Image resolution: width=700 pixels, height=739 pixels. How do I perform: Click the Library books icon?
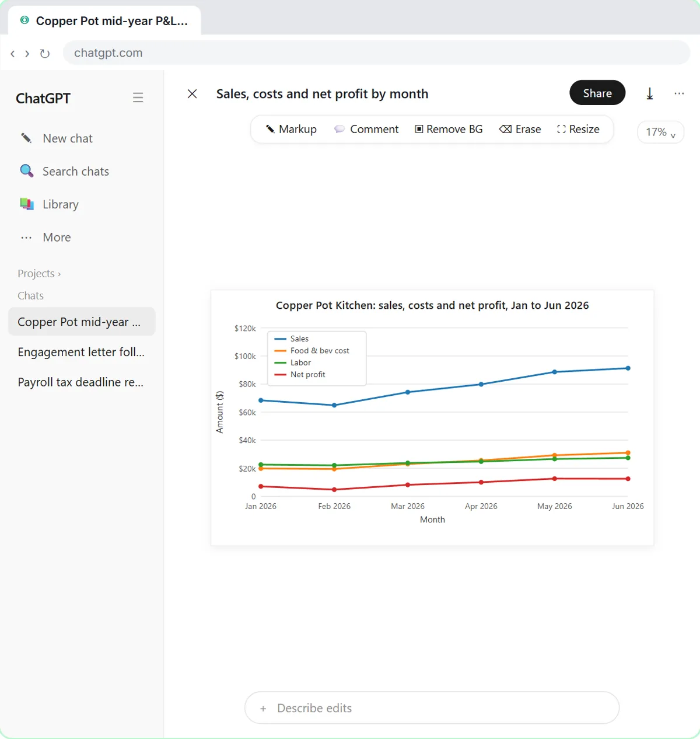coord(27,204)
